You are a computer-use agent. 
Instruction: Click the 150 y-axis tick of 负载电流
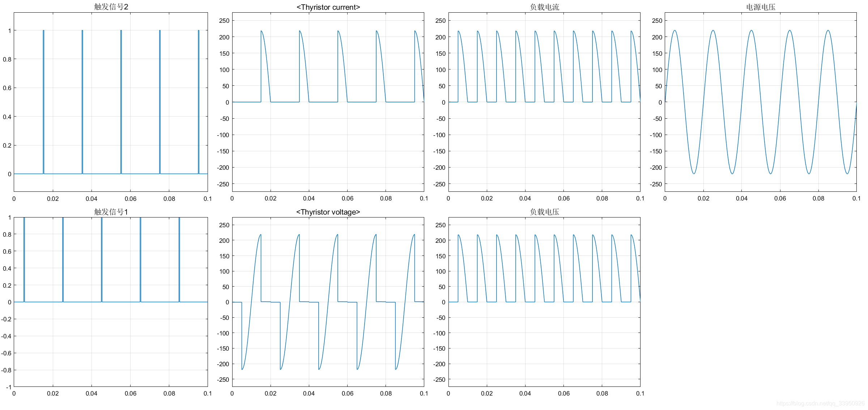click(x=441, y=54)
